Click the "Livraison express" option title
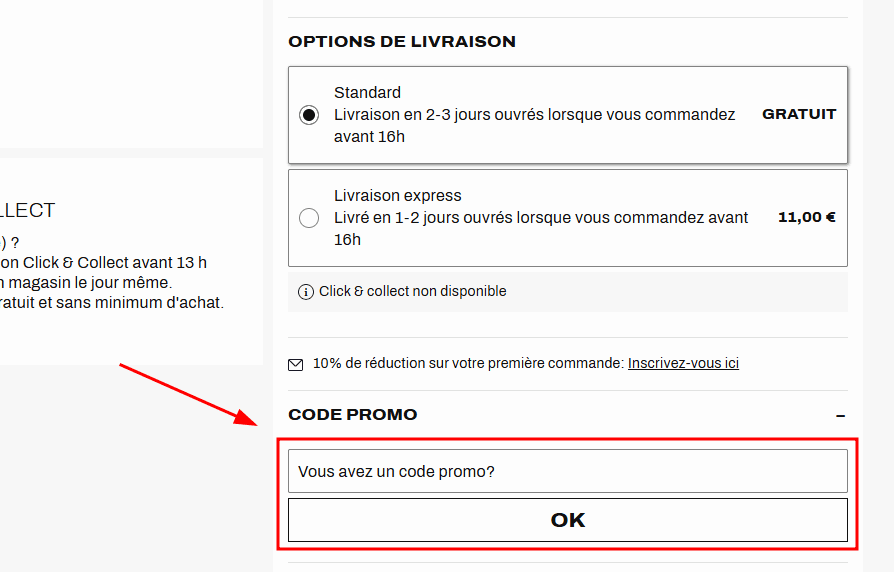This screenshot has height=572, width=894. (398, 196)
